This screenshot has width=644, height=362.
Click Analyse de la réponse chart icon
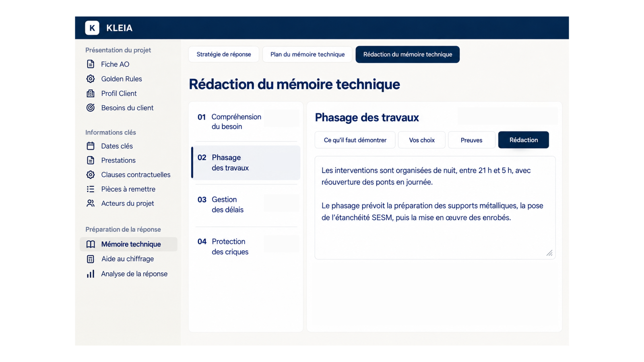91,274
